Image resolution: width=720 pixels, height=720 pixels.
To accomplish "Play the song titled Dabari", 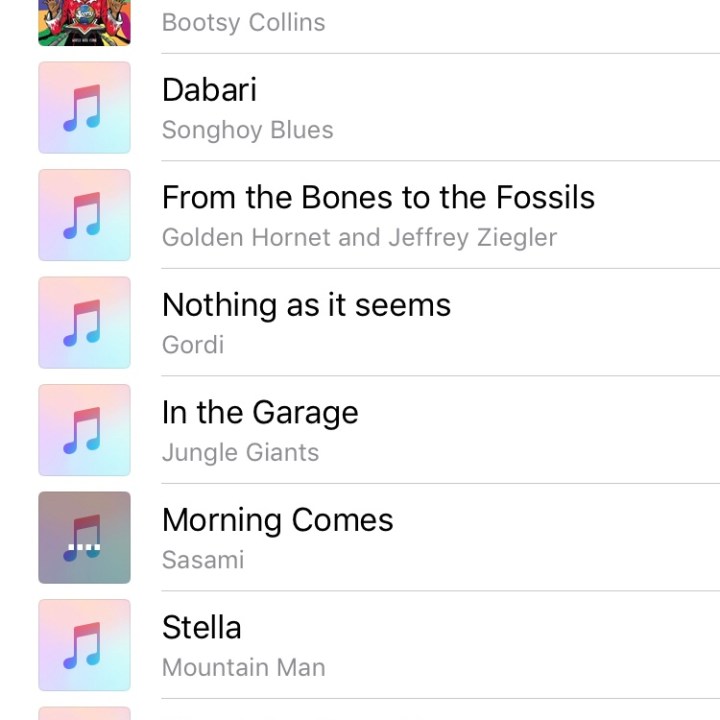I will click(209, 90).
